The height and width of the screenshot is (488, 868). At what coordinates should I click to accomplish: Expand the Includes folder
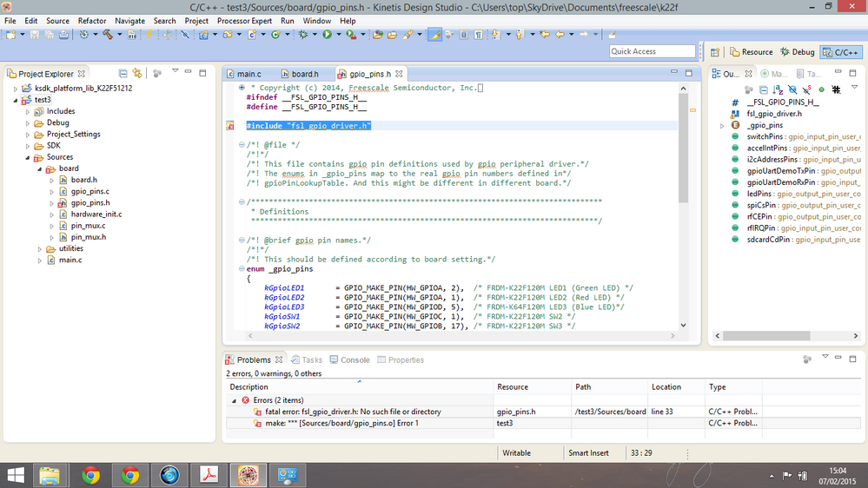(28, 112)
